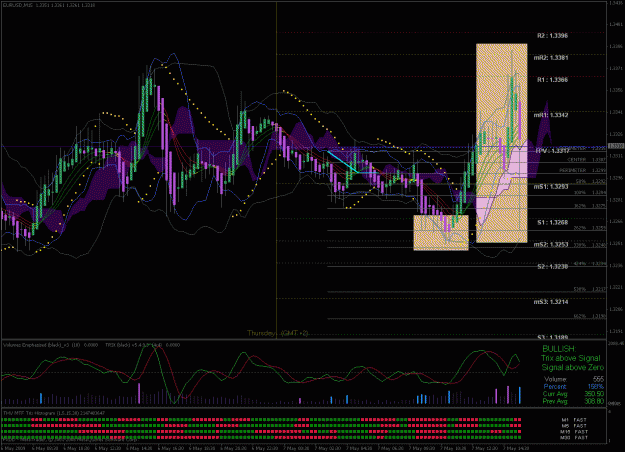Click the M1 FAST timeframe row label
This screenshot has width=625, height=452.
coord(574,420)
